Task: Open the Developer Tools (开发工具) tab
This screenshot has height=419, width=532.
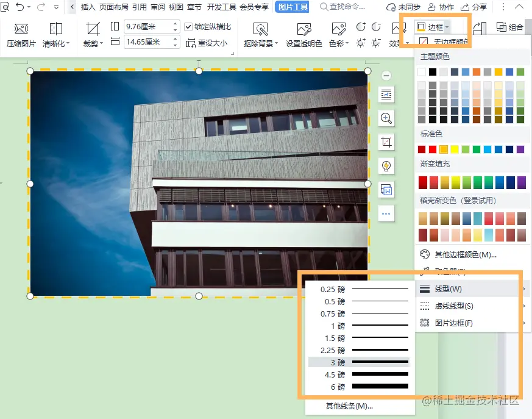Action: [x=222, y=7]
